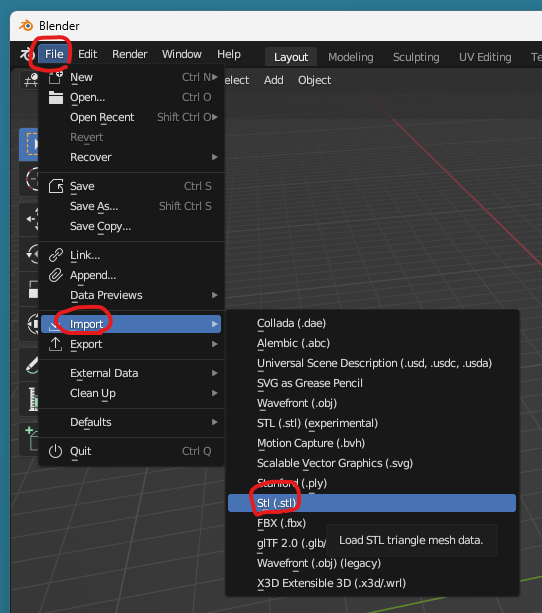
Task: Expand the Import submenu
Action: coord(131,324)
